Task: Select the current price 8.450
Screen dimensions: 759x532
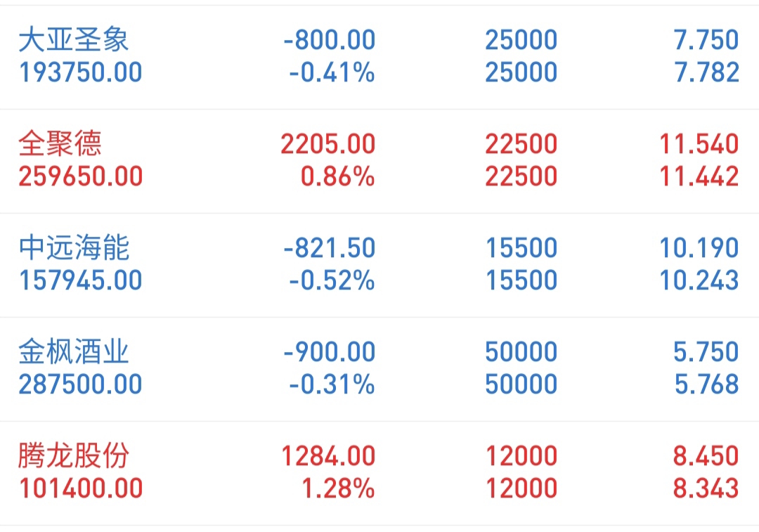Action: click(706, 456)
